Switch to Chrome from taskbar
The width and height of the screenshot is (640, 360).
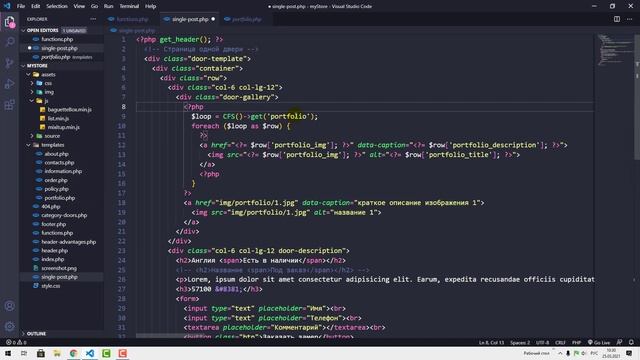point(73,353)
